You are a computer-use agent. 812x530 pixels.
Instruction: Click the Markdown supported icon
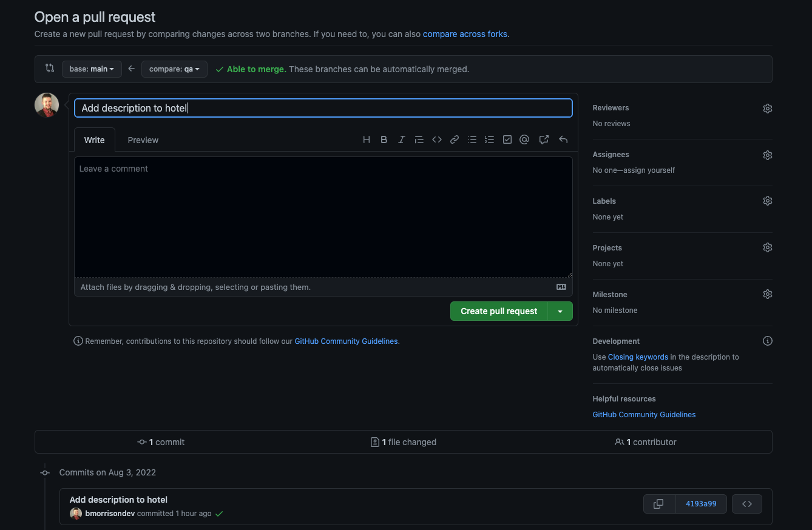pos(561,287)
